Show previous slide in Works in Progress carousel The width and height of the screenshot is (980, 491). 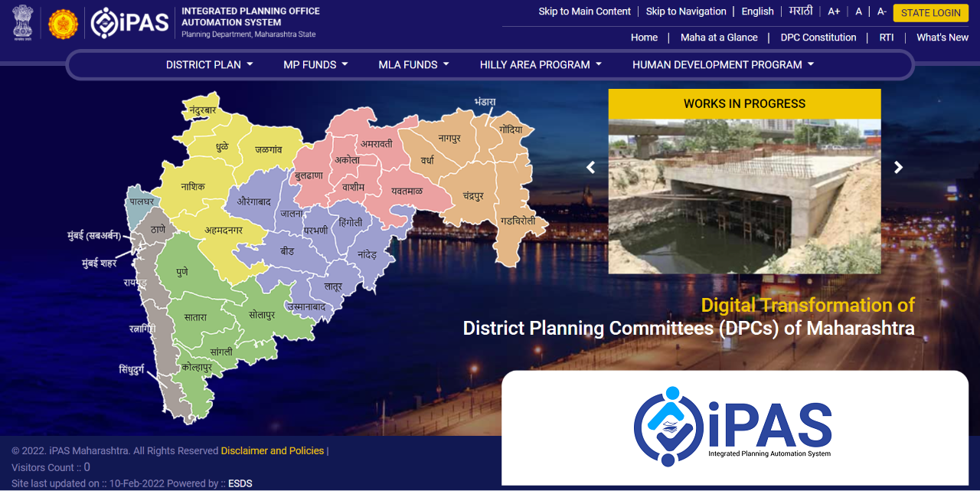[x=590, y=168]
